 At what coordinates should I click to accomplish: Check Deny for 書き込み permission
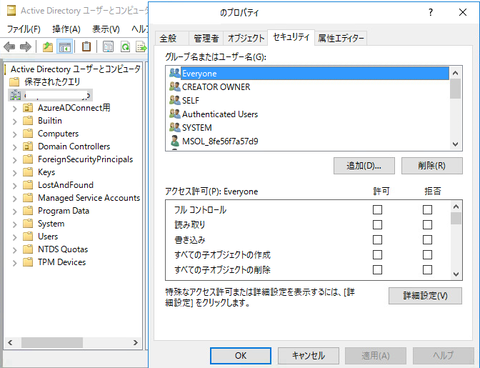click(x=427, y=240)
